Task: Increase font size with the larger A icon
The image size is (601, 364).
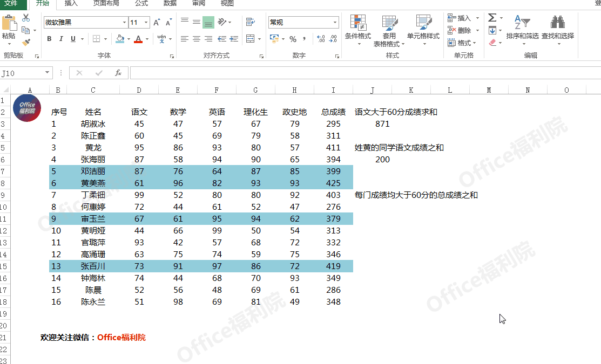Action: click(x=157, y=23)
